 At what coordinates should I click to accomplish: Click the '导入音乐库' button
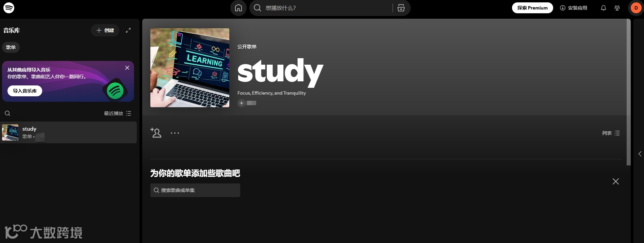click(x=25, y=91)
